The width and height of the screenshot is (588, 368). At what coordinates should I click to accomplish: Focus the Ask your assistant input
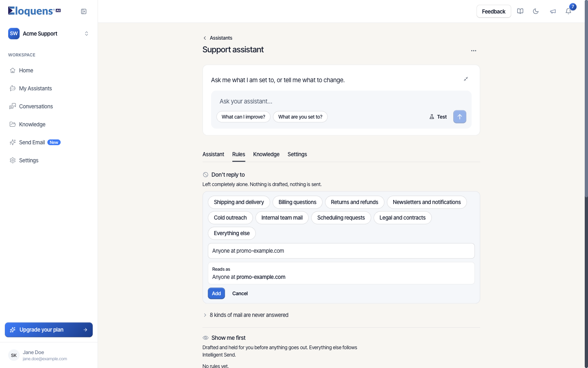[341, 101]
